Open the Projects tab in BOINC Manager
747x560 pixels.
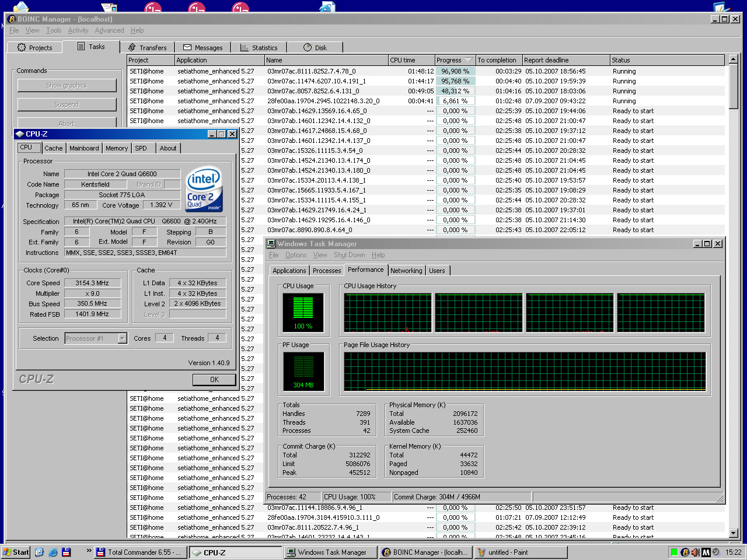(34, 48)
